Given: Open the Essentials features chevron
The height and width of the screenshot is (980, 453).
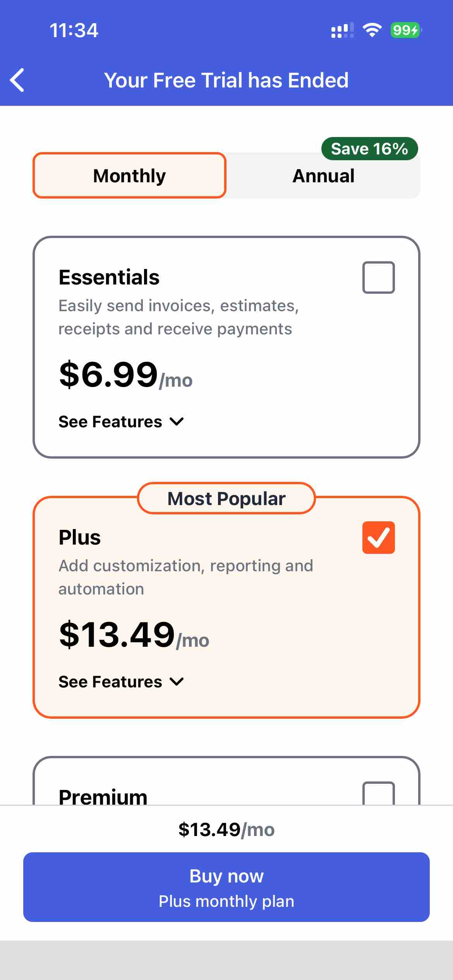Looking at the screenshot, I should [176, 421].
